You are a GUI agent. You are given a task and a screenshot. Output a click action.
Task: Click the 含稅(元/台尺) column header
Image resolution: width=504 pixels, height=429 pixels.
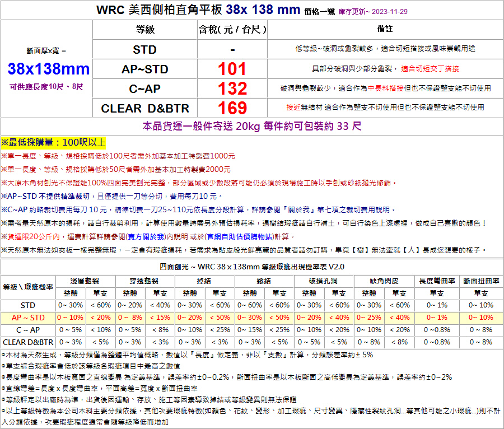pyautogui.click(x=232, y=30)
